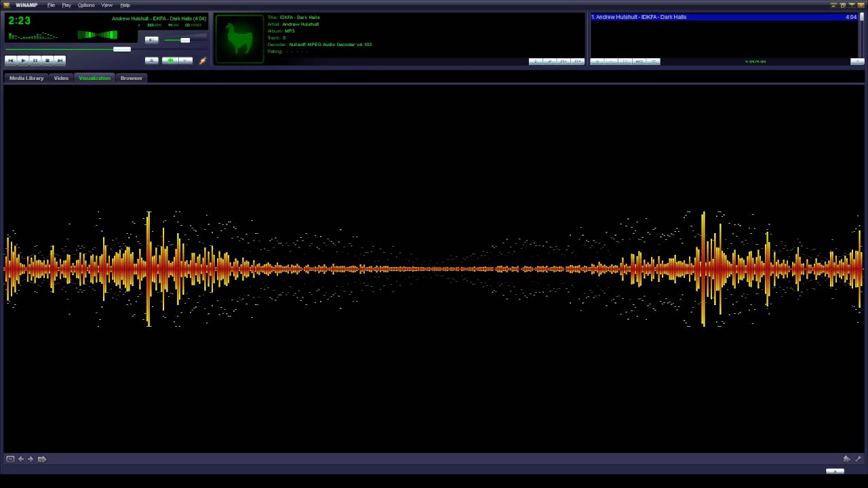Screen dimensions: 868x488
Task: Click the search icon in info panel
Action: point(549,61)
